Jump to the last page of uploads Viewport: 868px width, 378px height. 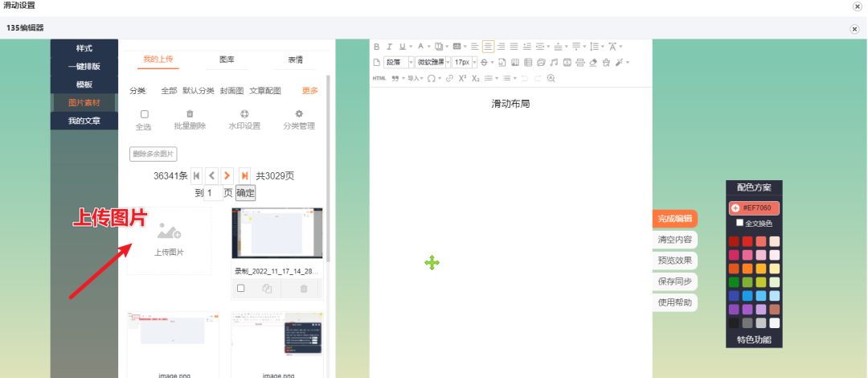coord(244,175)
